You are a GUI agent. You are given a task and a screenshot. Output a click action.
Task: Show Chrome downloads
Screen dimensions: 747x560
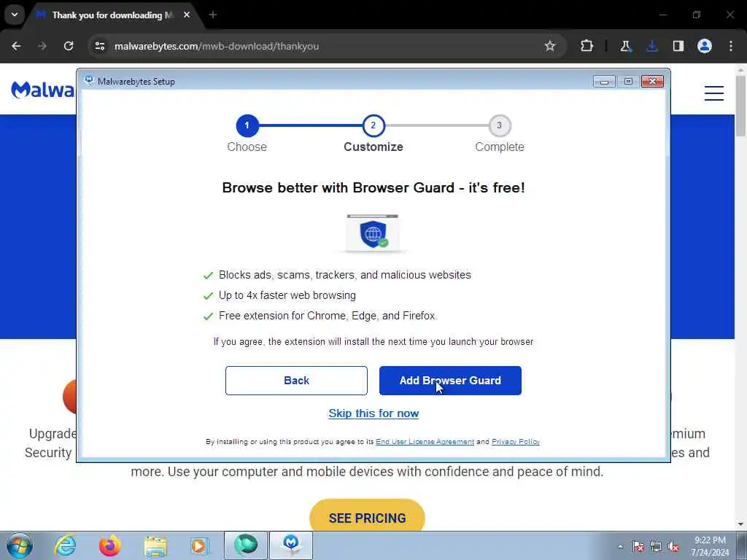pyautogui.click(x=652, y=46)
